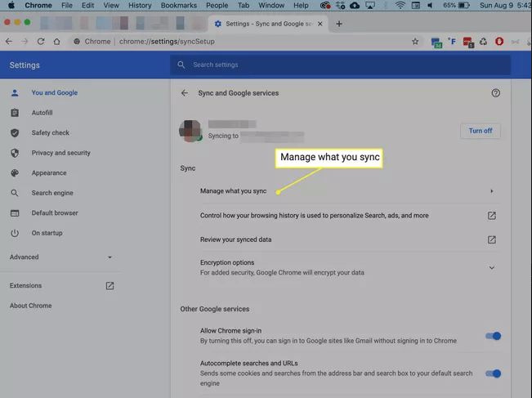Open the Edit menu
This screenshot has width=532, height=398.
coord(88,5)
